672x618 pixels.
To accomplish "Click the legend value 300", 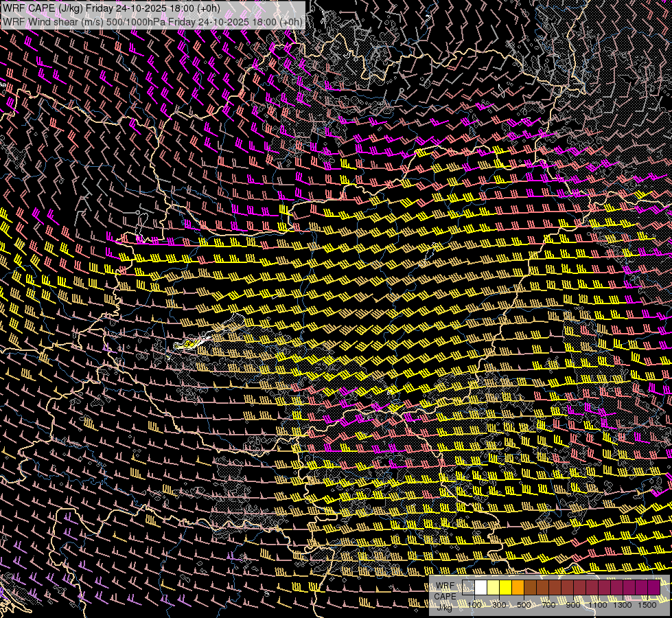I will [x=499, y=605].
